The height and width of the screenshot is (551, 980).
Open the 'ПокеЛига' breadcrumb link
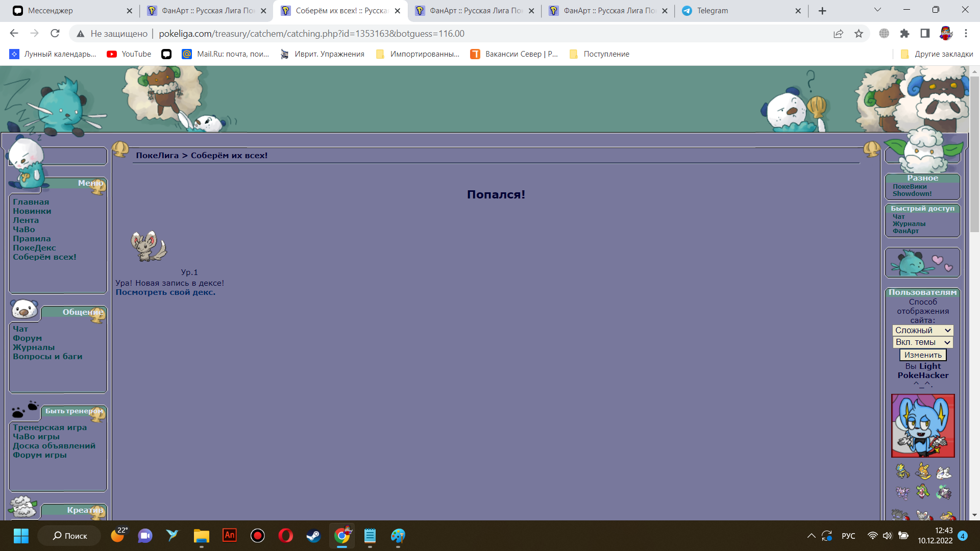click(157, 156)
